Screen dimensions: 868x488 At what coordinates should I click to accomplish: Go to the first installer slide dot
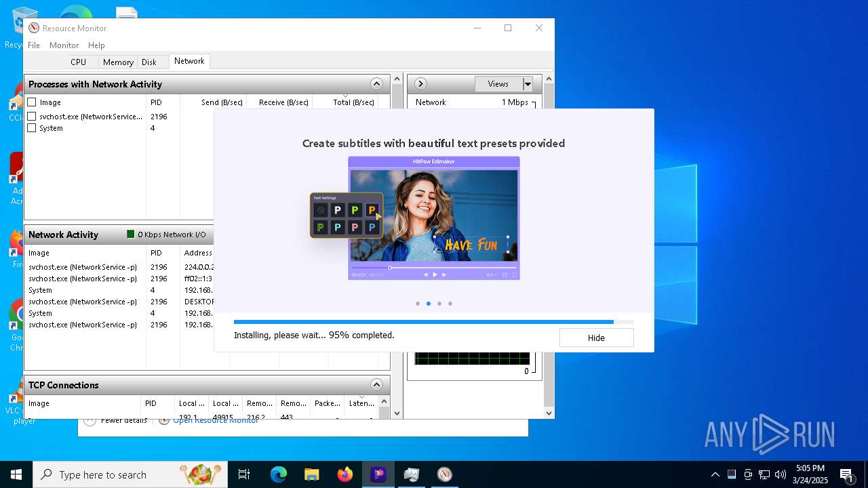(x=418, y=304)
